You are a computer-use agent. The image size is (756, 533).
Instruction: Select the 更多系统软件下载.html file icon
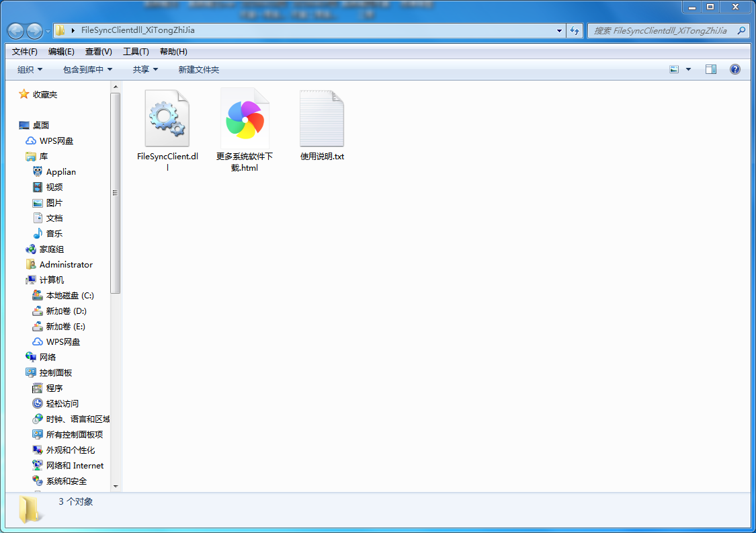[245, 118]
